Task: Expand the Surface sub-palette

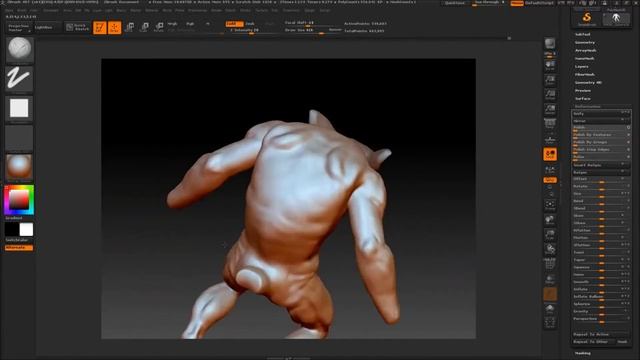Action: tap(583, 99)
